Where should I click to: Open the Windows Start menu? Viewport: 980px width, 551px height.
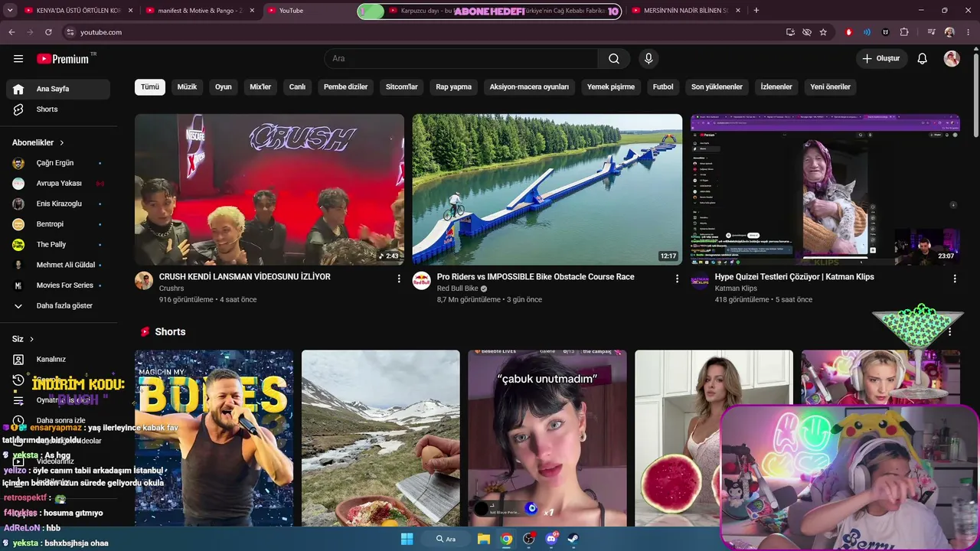(407, 539)
